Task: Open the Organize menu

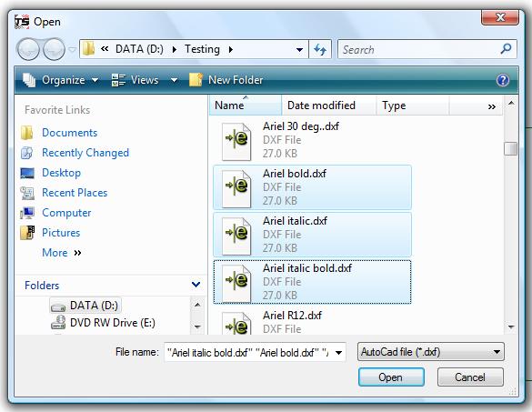Action: [x=60, y=80]
